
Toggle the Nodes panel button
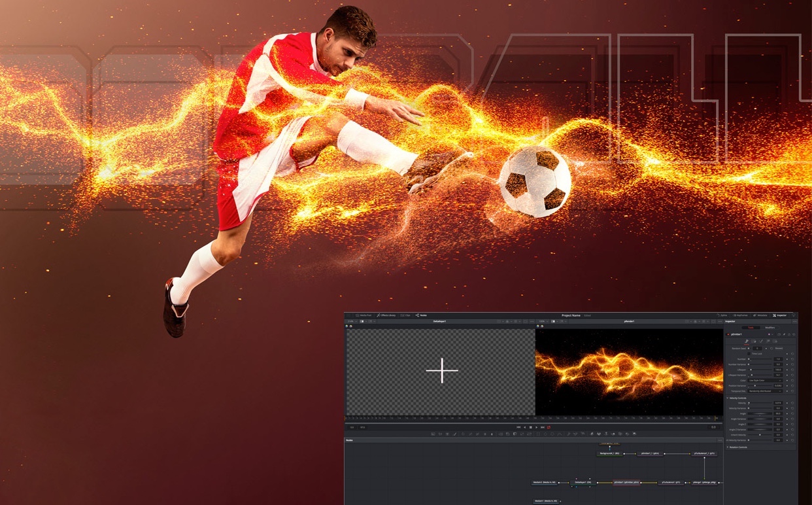pyautogui.click(x=421, y=315)
